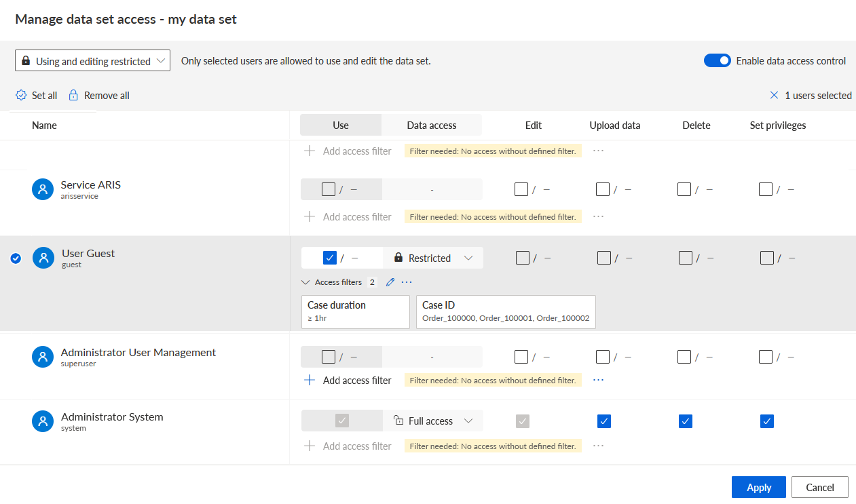Uncheck Use checkbox for User Guest
Screen dimensions: 856x504
(x=330, y=258)
